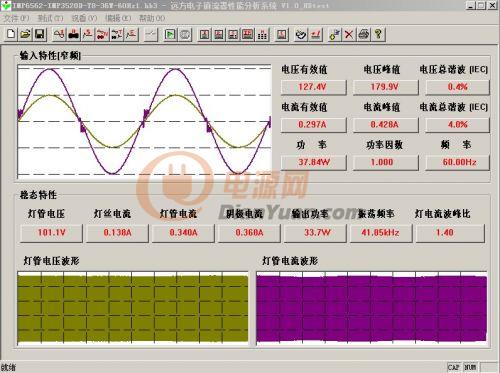The width and height of the screenshot is (500, 373).
Task: Click the red X delete toolbar icon
Action: click(349, 34)
